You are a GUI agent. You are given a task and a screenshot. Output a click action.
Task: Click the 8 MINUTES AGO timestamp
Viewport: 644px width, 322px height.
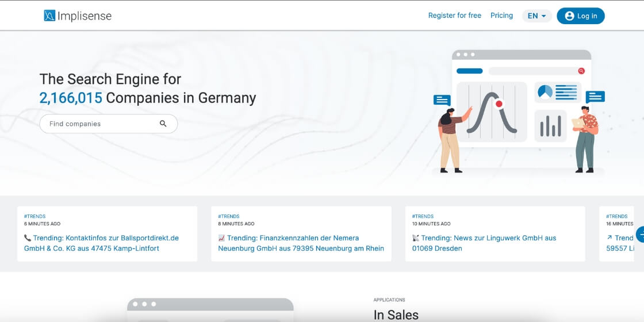236,224
